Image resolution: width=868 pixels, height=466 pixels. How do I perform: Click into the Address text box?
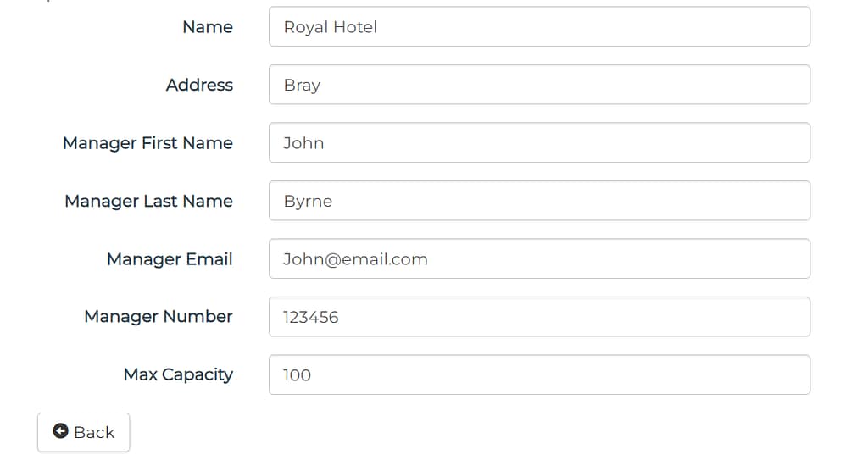[539, 85]
